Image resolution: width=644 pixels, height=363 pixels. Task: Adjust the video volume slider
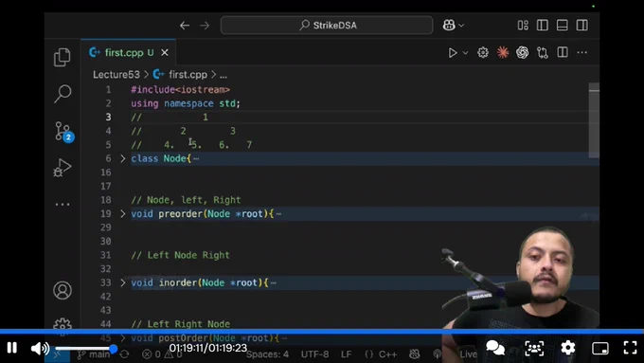tap(86, 349)
